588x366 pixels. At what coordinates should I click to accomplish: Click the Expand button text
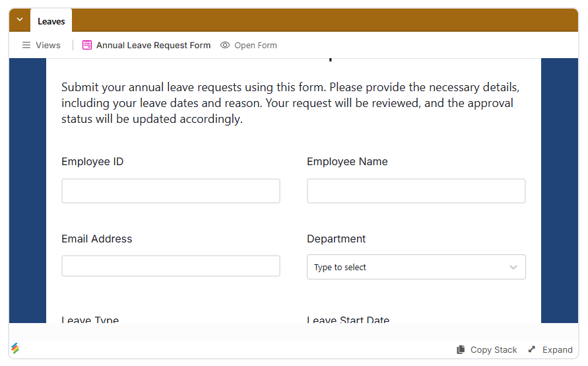coord(557,349)
